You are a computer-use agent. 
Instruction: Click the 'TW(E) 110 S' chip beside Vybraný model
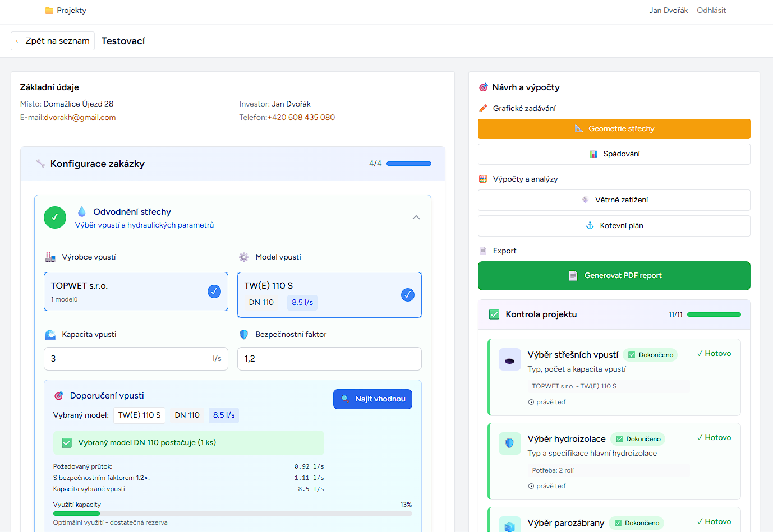(x=140, y=415)
